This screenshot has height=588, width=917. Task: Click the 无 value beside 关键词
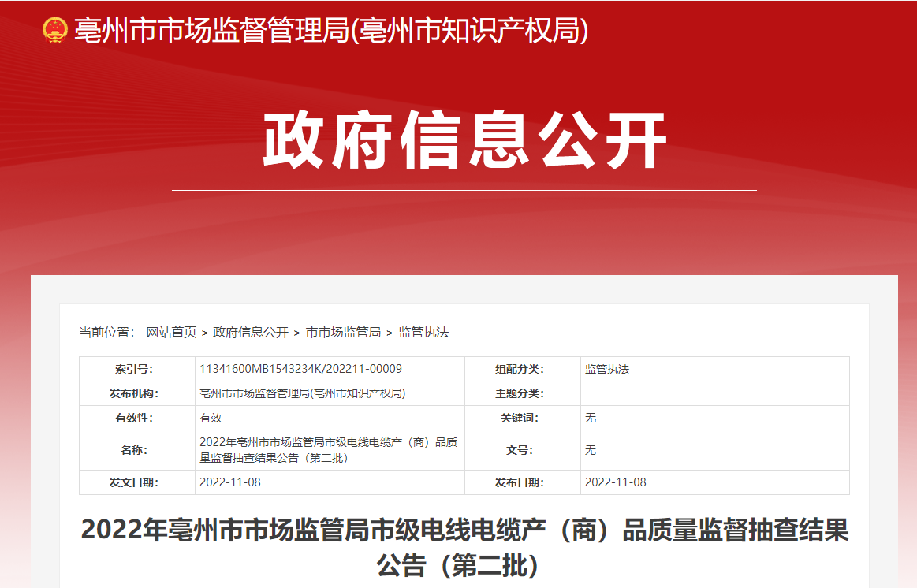pos(591,418)
